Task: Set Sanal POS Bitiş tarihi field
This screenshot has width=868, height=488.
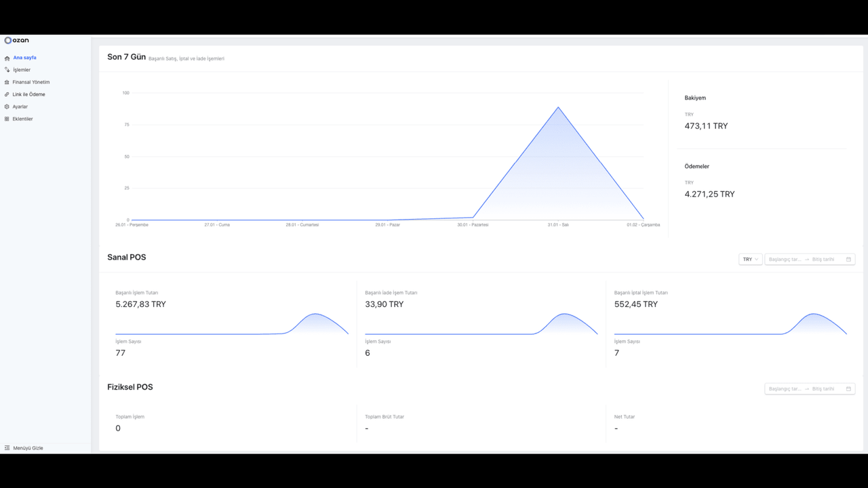Action: 823,260
